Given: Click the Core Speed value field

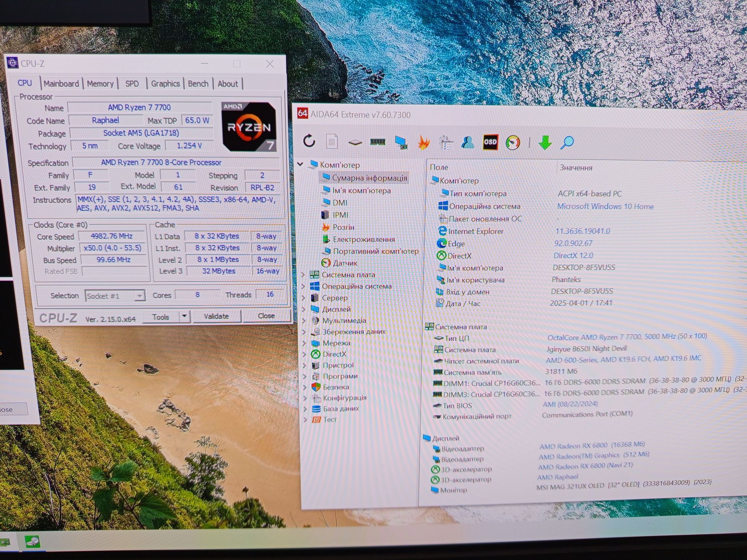Looking at the screenshot, I should coord(112,236).
